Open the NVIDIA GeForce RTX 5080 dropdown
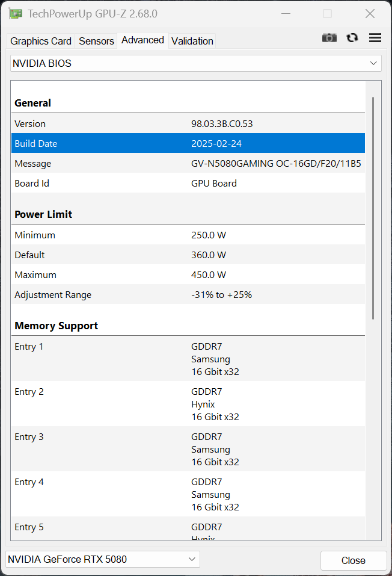Image resolution: width=392 pixels, height=576 pixels. coord(103,559)
